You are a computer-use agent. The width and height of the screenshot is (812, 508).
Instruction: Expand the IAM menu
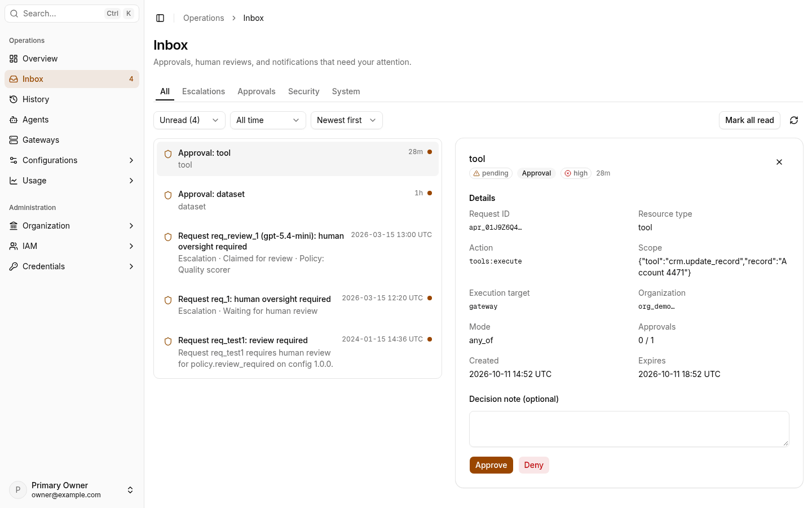pyautogui.click(x=72, y=246)
